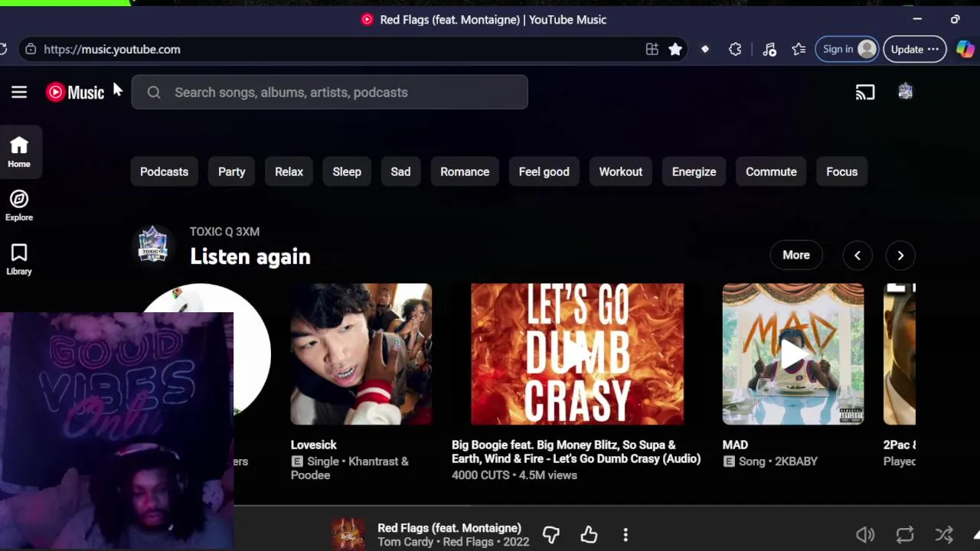Open TOXIC Q 3XM channel avatar
The width and height of the screenshot is (980, 551).
(x=153, y=244)
